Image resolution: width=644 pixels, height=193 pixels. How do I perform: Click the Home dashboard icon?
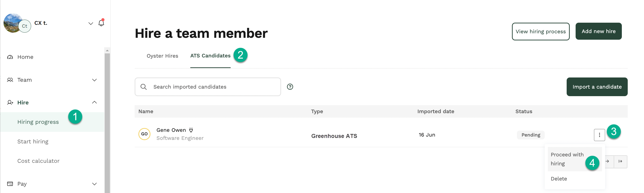pyautogui.click(x=10, y=57)
